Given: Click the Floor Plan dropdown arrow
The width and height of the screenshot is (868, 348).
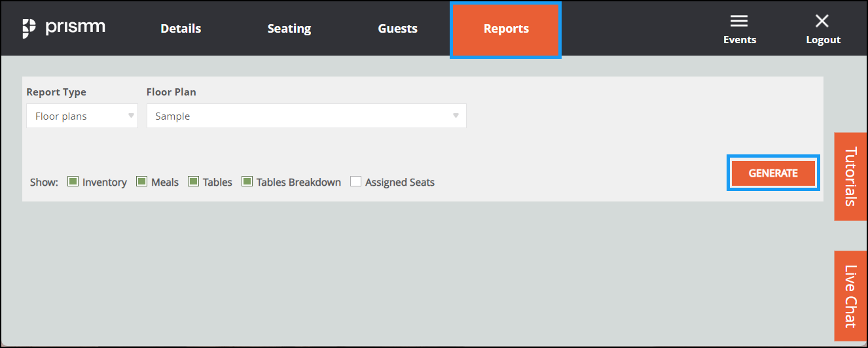Looking at the screenshot, I should (456, 116).
